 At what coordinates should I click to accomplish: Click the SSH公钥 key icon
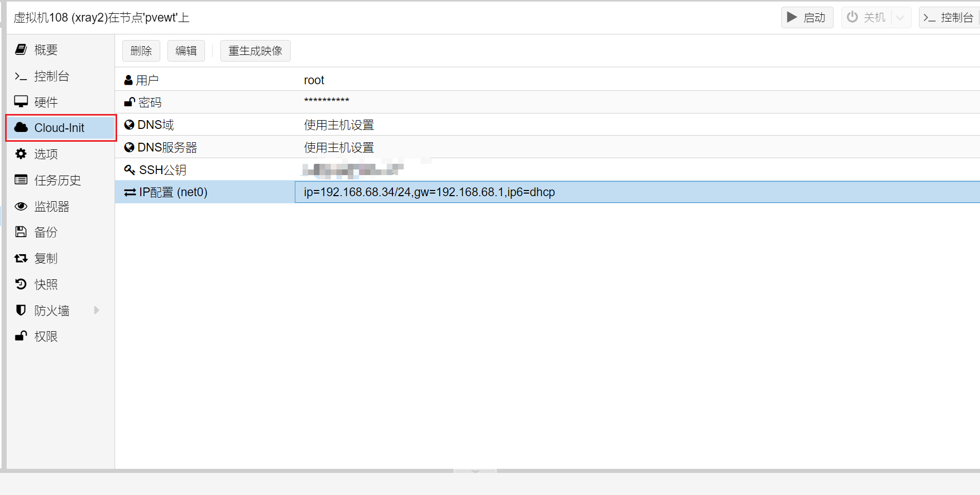coord(130,169)
